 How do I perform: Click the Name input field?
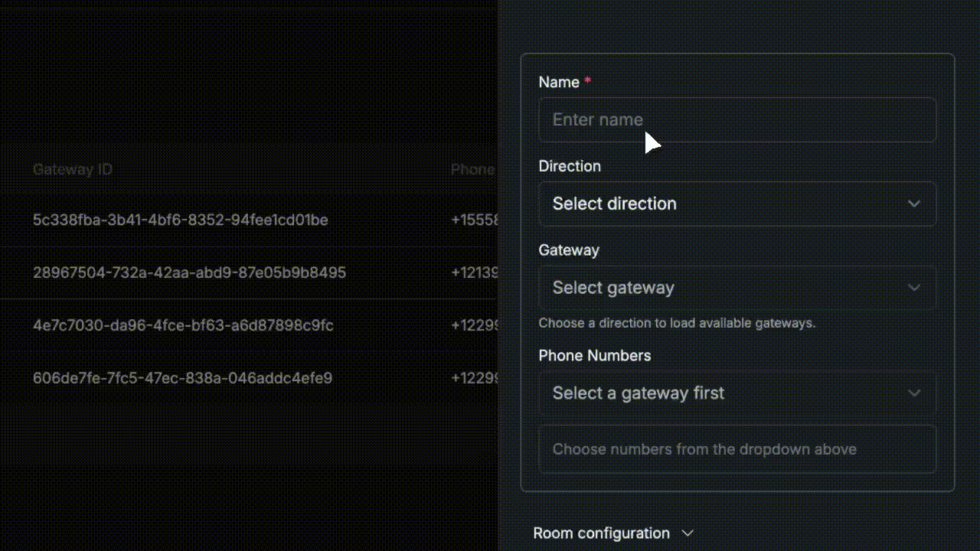[737, 119]
